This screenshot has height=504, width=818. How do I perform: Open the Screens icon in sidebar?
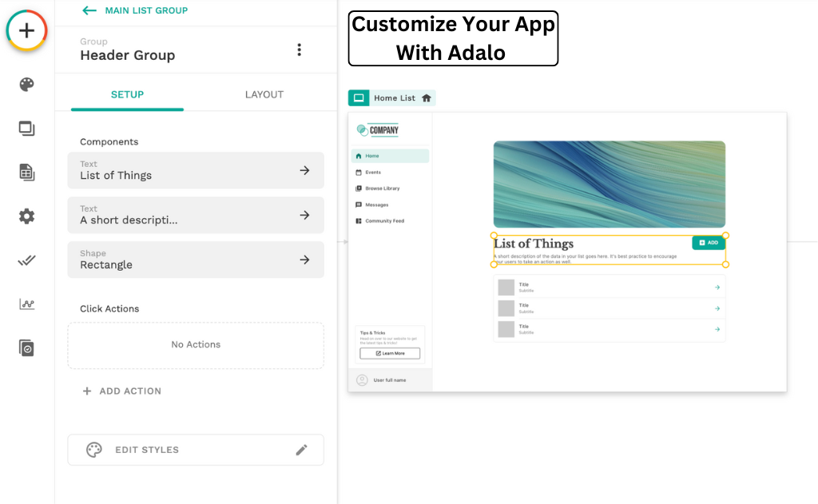(x=27, y=129)
